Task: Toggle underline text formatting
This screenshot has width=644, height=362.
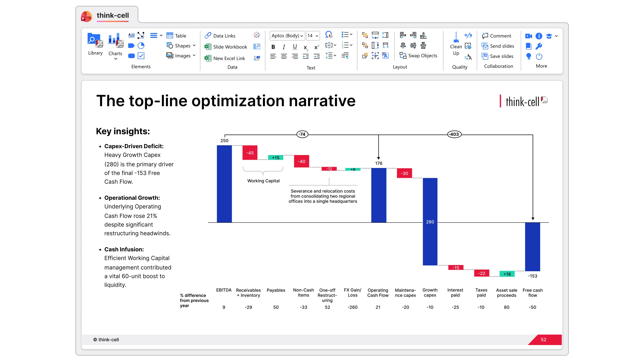Action: 295,47
